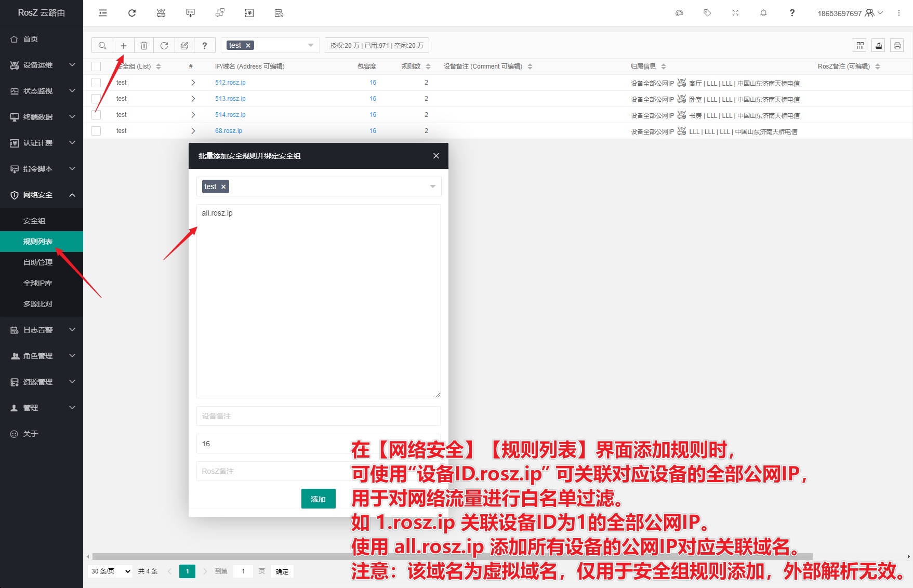Image resolution: width=913 pixels, height=588 pixels.
Task: Click the refresh icon in the top toolbar
Action: tap(131, 12)
